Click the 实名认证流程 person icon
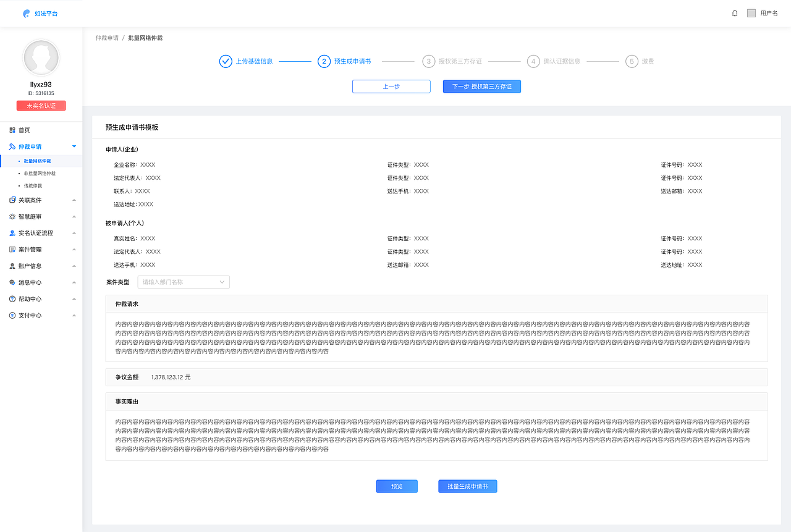The height and width of the screenshot is (532, 791). pos(12,233)
